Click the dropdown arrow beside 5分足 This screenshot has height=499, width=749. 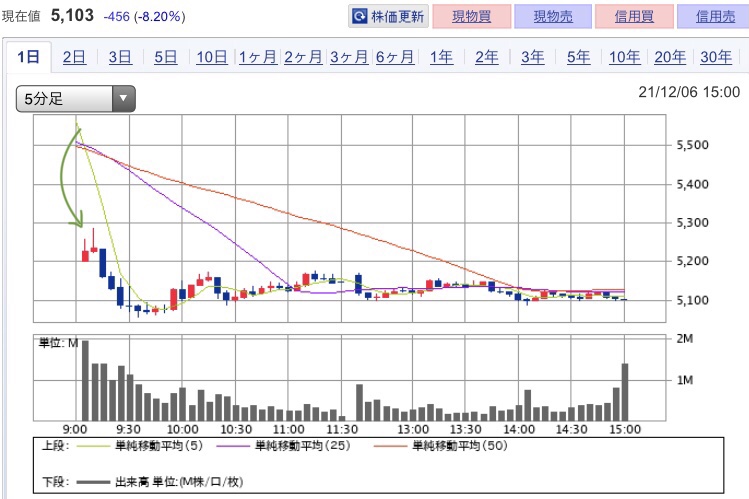pos(124,99)
